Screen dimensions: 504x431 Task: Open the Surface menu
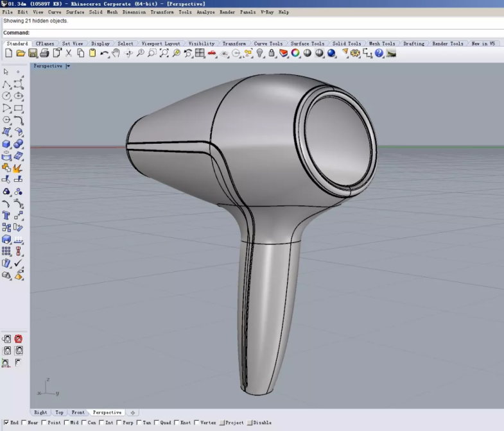pyautogui.click(x=75, y=12)
